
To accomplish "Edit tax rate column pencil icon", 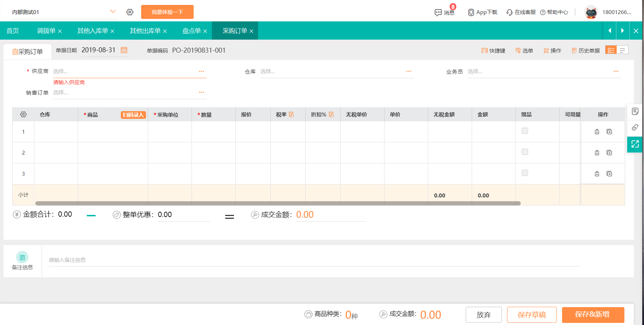I will click(291, 115).
